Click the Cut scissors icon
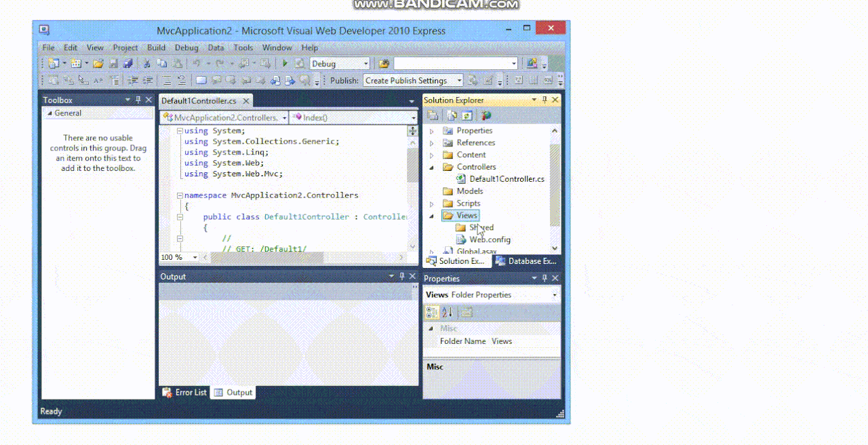Viewport: 868px width, 445px height. [x=146, y=63]
